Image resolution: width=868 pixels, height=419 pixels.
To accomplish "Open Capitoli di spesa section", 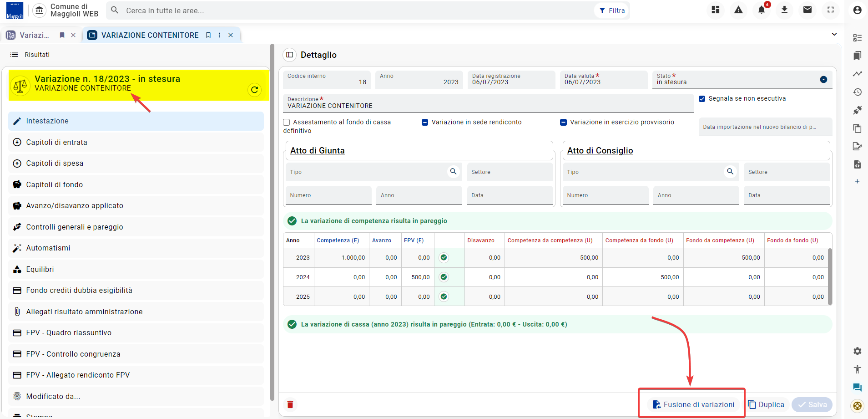I will pyautogui.click(x=136, y=163).
